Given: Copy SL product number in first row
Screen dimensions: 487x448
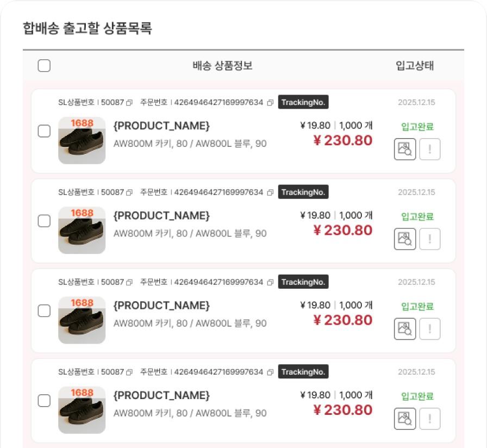Looking at the screenshot, I should coord(129,103).
